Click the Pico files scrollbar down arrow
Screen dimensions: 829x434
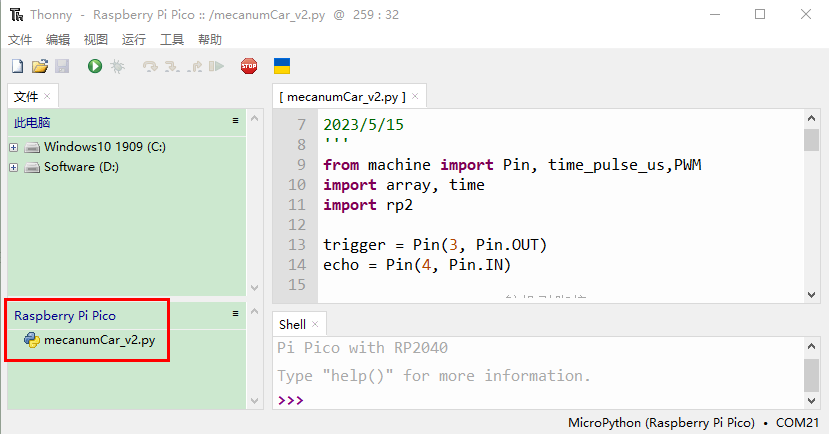(x=254, y=401)
